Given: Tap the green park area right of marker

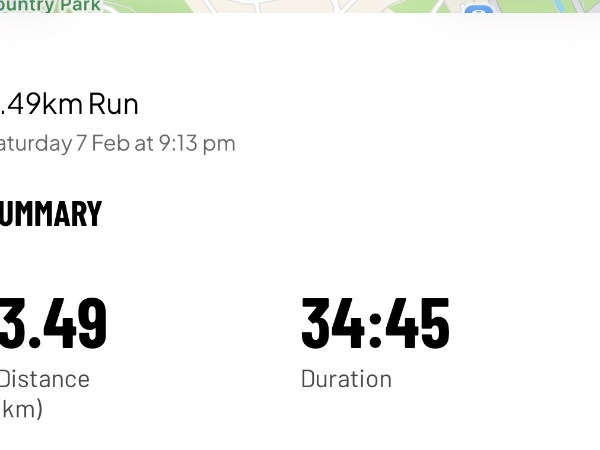Looking at the screenshot, I should pyautogui.click(x=540, y=6).
